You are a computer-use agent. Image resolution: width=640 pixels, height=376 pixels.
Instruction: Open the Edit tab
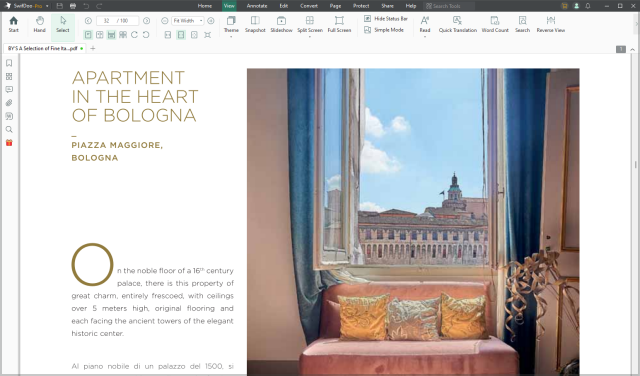tap(284, 6)
